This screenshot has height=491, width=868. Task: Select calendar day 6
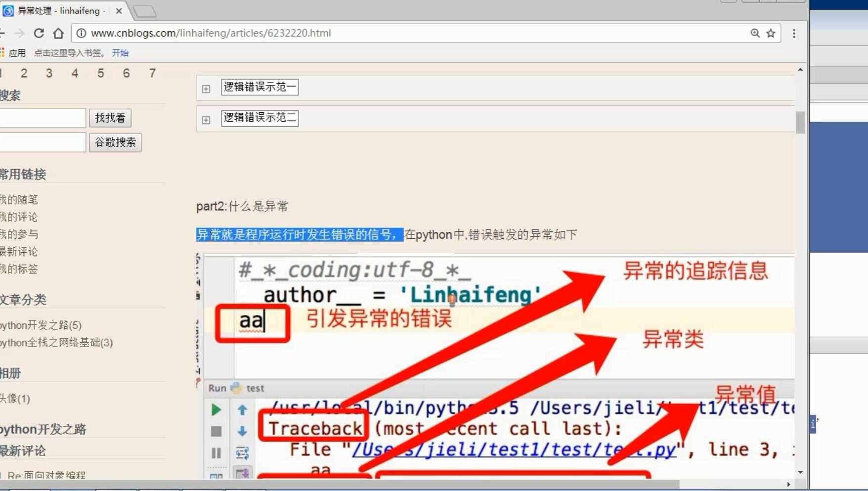tap(127, 73)
